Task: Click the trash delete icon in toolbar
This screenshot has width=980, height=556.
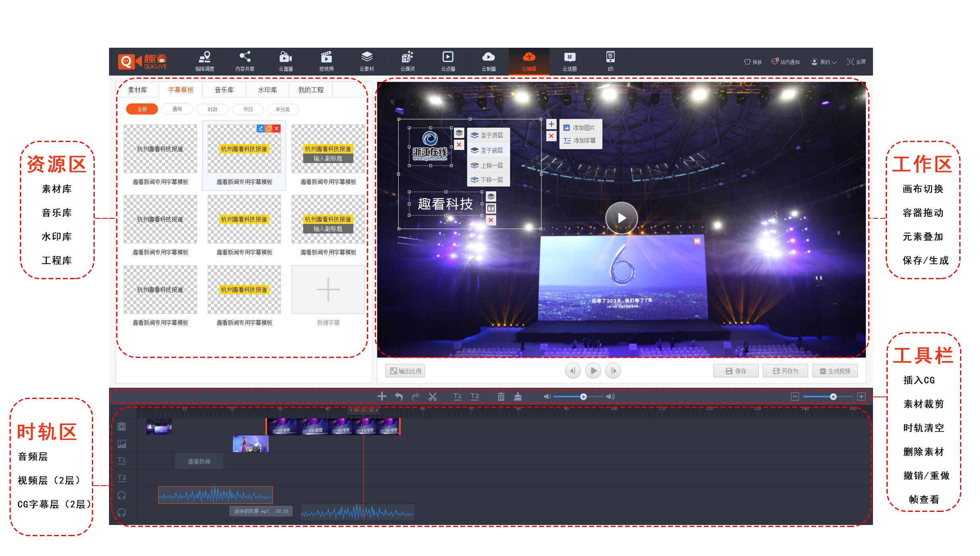Action: (501, 397)
